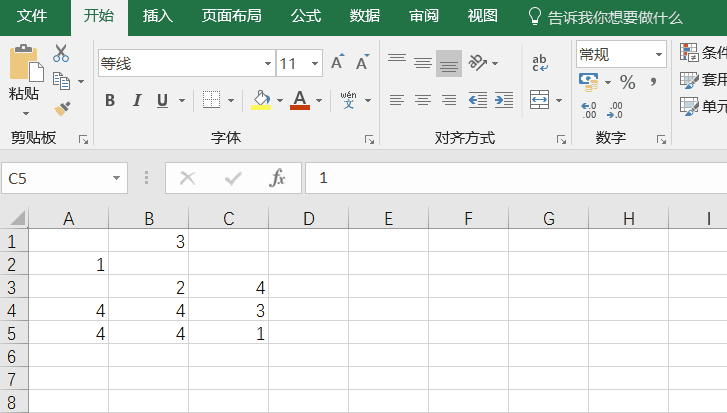Image resolution: width=727 pixels, height=413 pixels.
Task: Click 告诉我你想要做什么 search box
Action: pyautogui.click(x=606, y=17)
